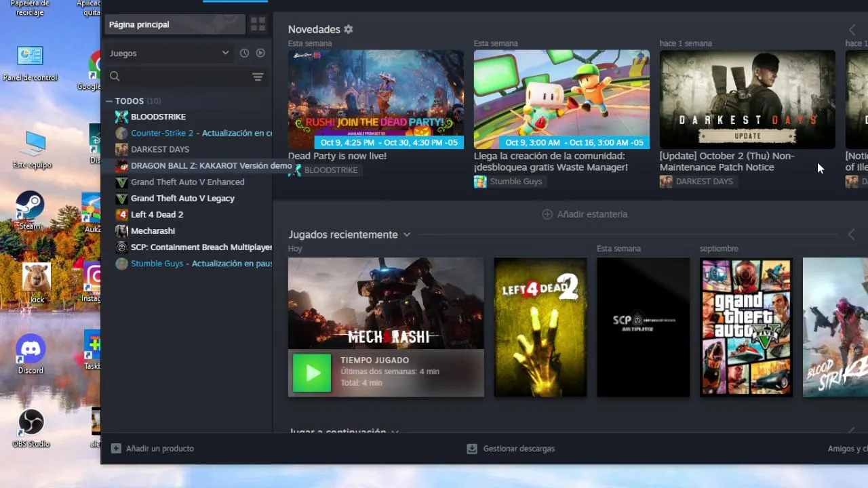Expand the Jugados recientemente dropdown
Viewport: 868px width, 488px height.
[407, 235]
